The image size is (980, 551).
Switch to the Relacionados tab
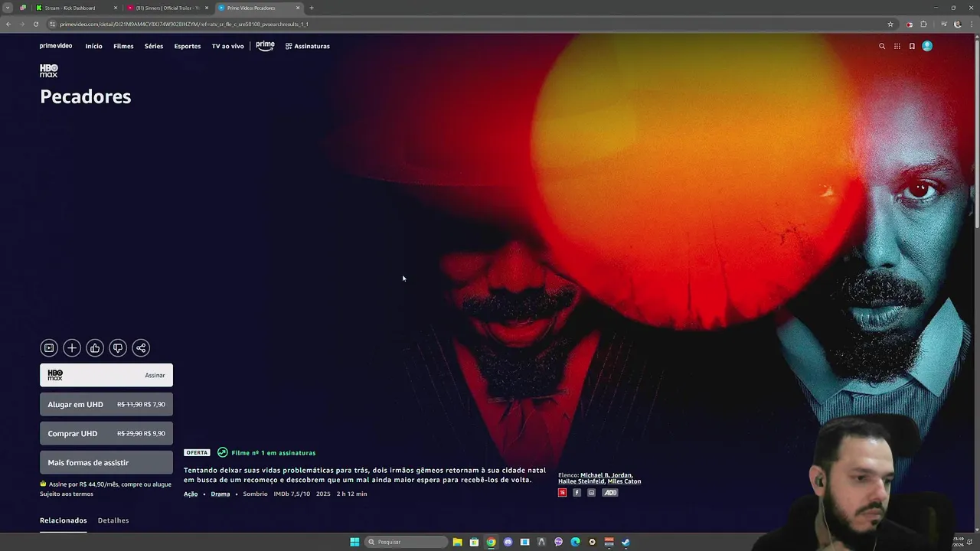tap(64, 520)
